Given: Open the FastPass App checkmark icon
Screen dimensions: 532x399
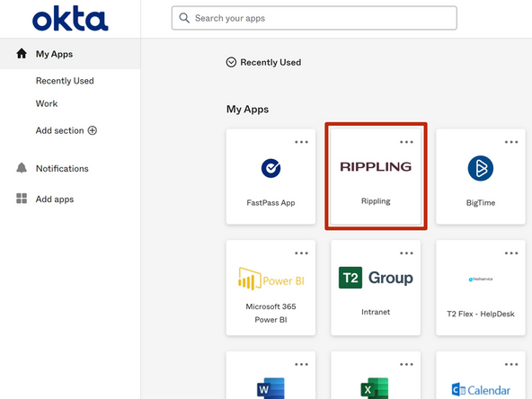Looking at the screenshot, I should 270,168.
